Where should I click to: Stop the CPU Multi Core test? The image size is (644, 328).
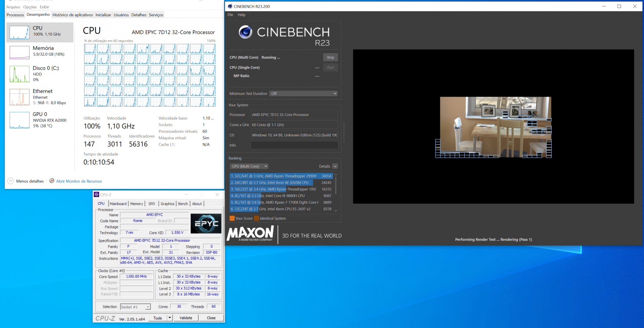tap(330, 57)
